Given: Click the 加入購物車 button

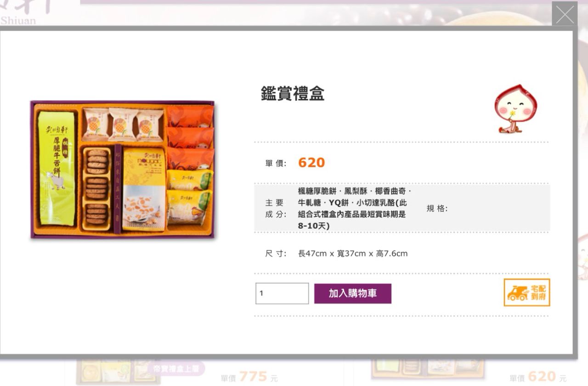Looking at the screenshot, I should click(353, 294).
